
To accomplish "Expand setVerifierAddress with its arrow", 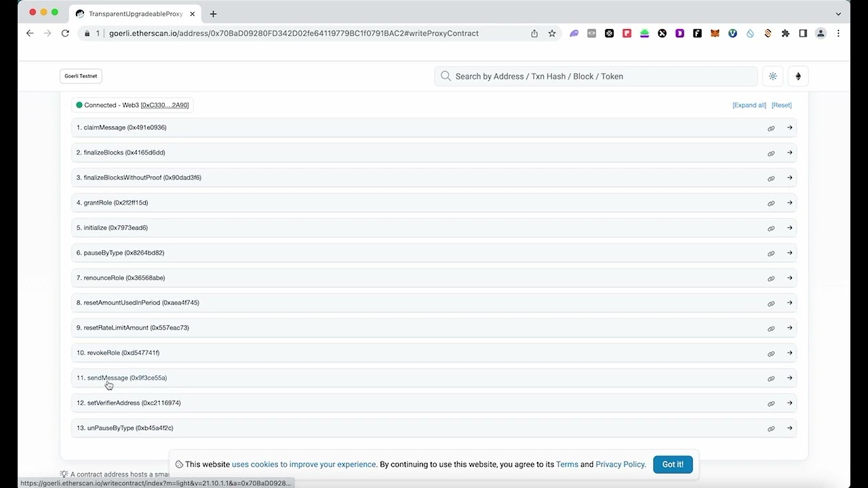I will tap(789, 403).
